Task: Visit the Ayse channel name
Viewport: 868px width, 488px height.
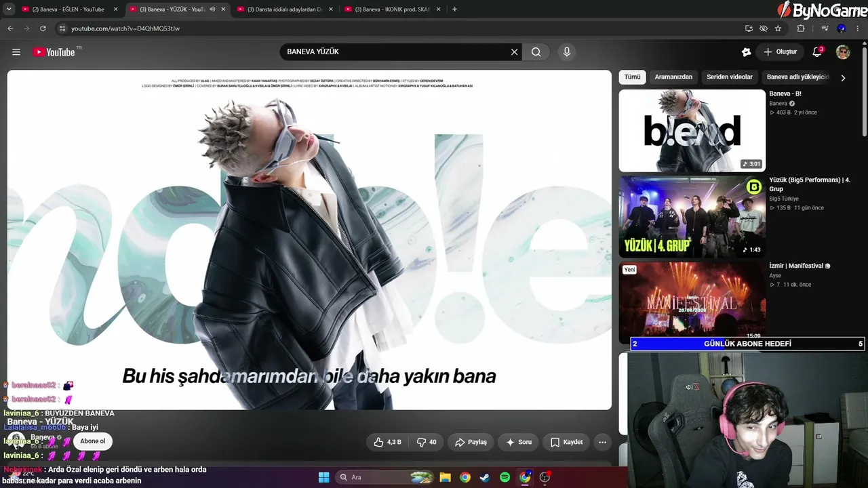Action: click(775, 276)
